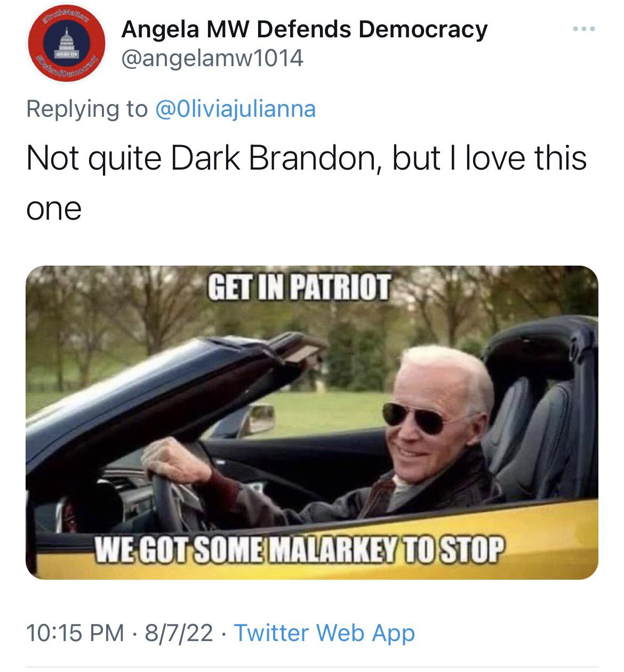
Task: Tap the @angelamw1014 handle
Action: pos(212,58)
